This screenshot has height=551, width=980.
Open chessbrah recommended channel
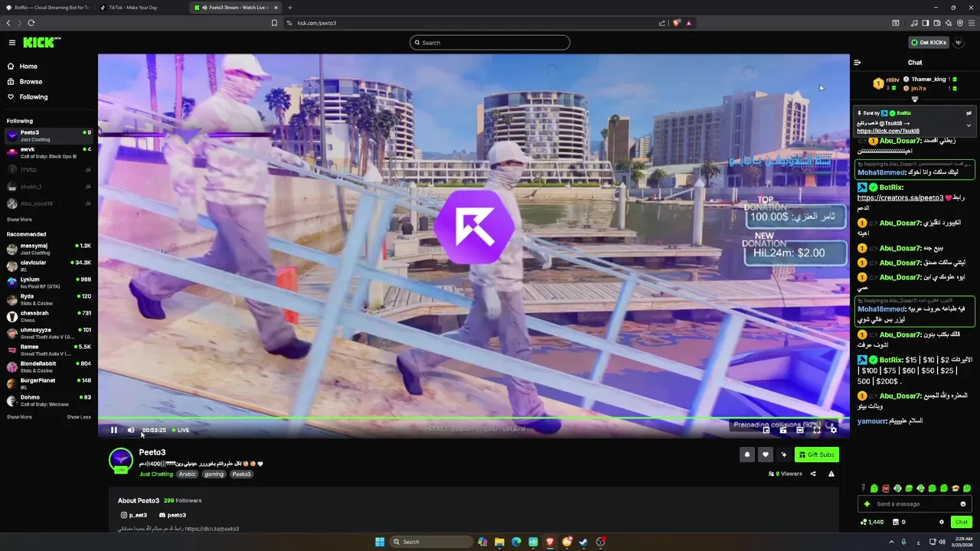click(49, 316)
